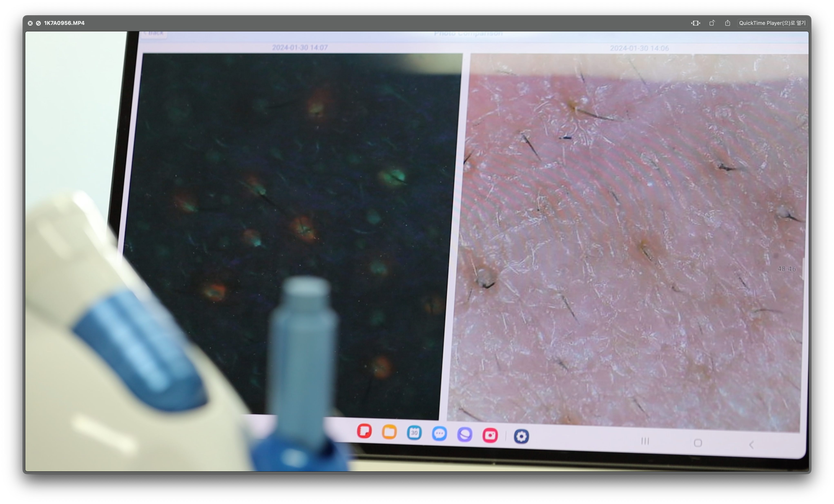Select the pink skin close-up photo
The height and width of the screenshot is (504, 834).
[630, 237]
